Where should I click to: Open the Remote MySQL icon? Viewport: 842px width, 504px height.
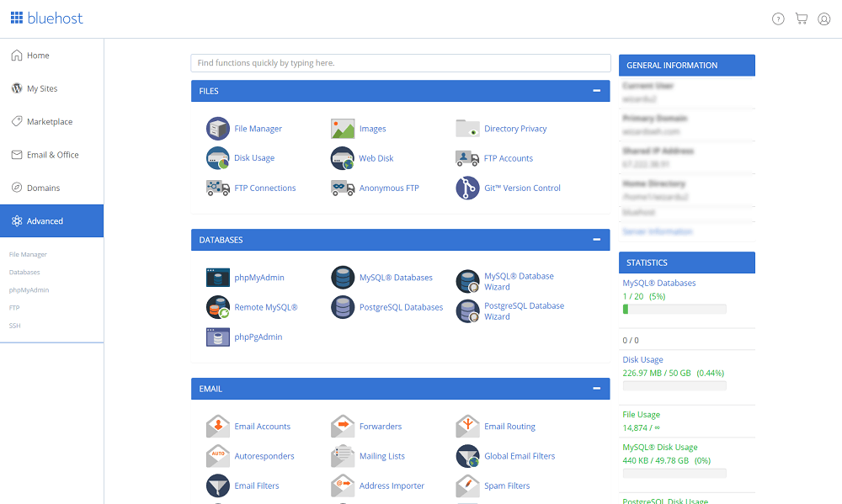[217, 307]
